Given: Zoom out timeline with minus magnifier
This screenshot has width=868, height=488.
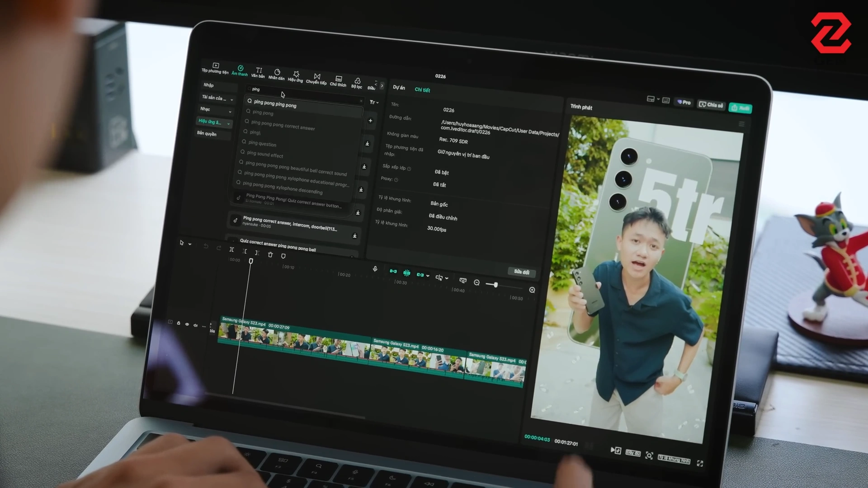Looking at the screenshot, I should tap(476, 282).
